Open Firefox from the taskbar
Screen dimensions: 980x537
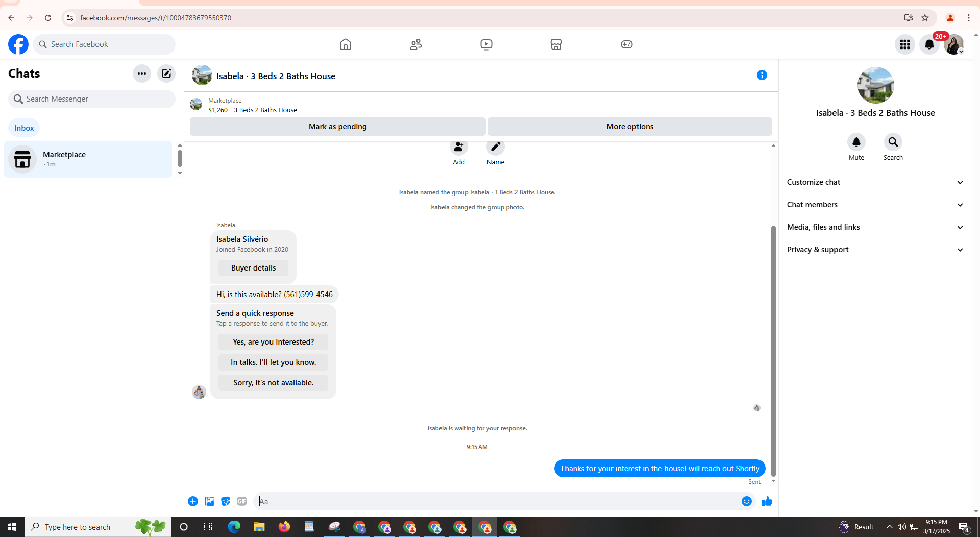pyautogui.click(x=284, y=527)
